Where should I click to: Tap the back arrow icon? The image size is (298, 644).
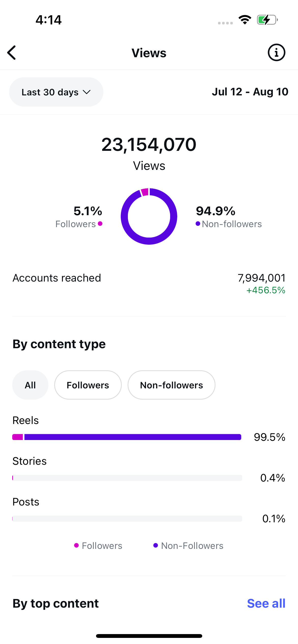coord(12,53)
